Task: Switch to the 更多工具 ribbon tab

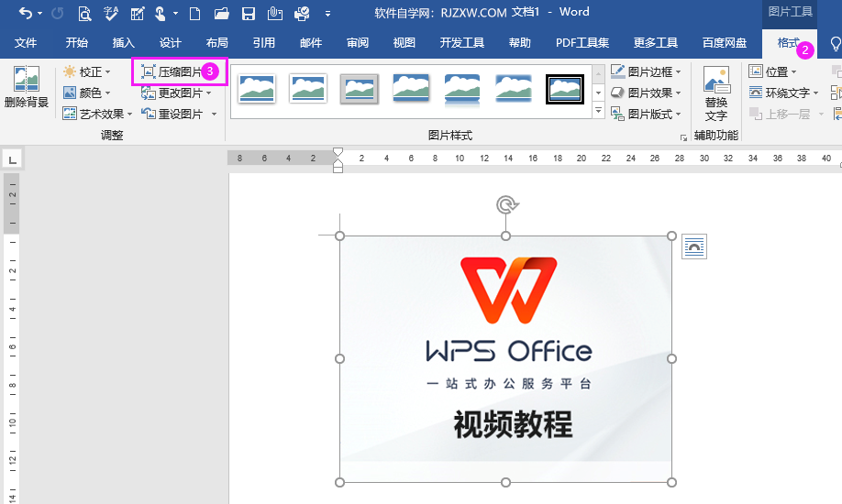Action: [x=656, y=43]
